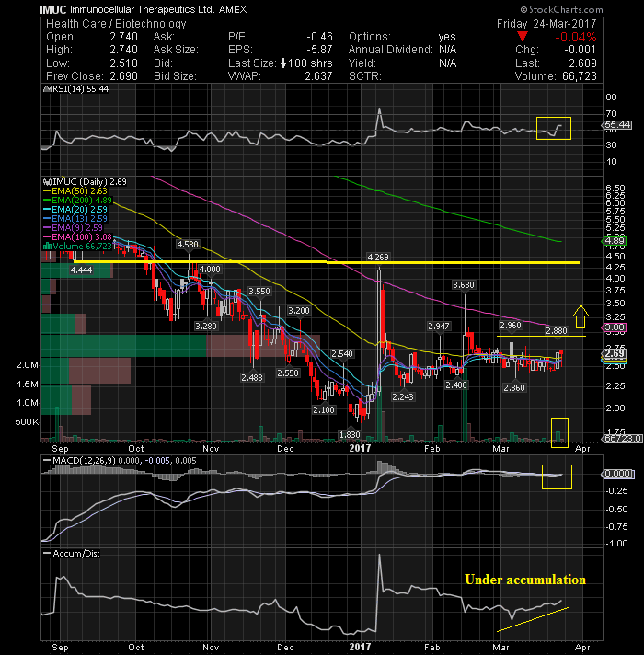644x655 pixels.
Task: Click the 3.280 price low label
Action: pos(206,326)
